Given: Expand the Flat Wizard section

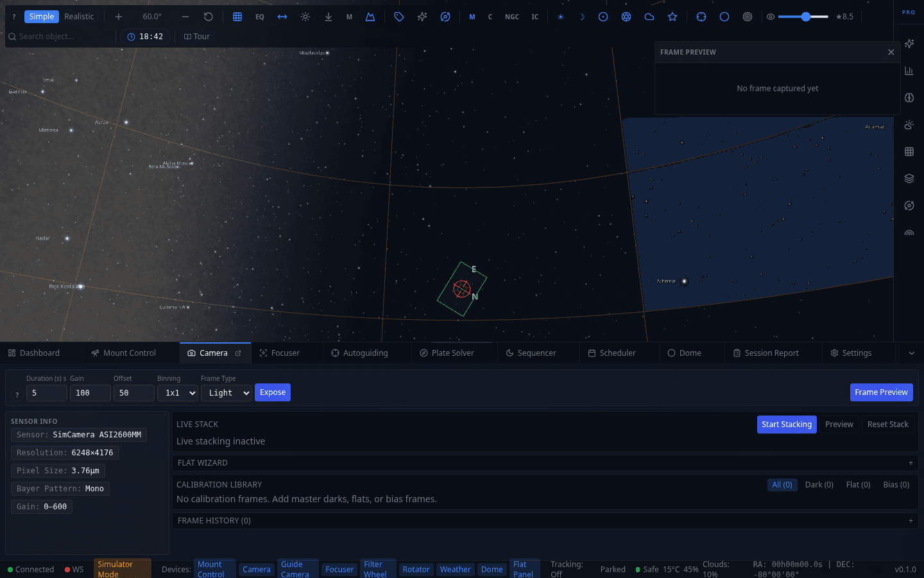Looking at the screenshot, I should 544,463.
